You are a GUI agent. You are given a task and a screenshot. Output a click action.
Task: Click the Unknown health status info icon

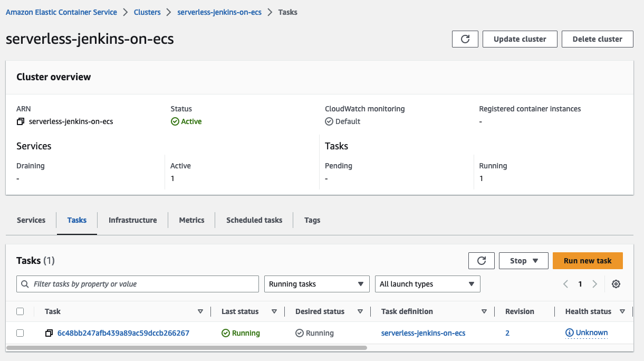[x=569, y=333]
